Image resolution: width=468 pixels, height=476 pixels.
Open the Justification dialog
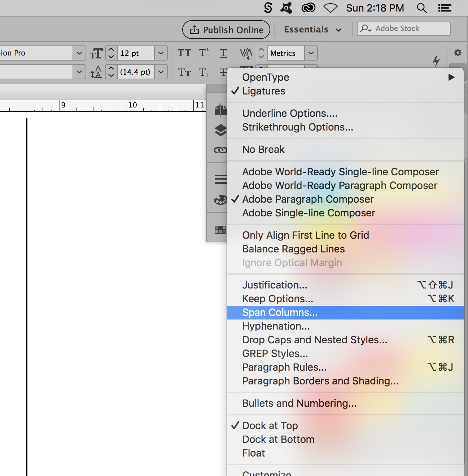tap(345, 285)
